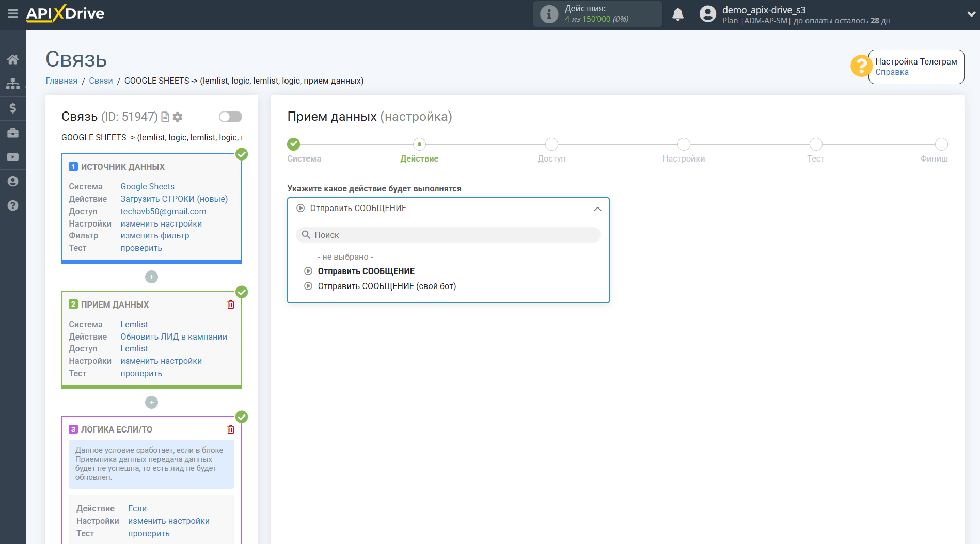Go to Финиш step

941,144
